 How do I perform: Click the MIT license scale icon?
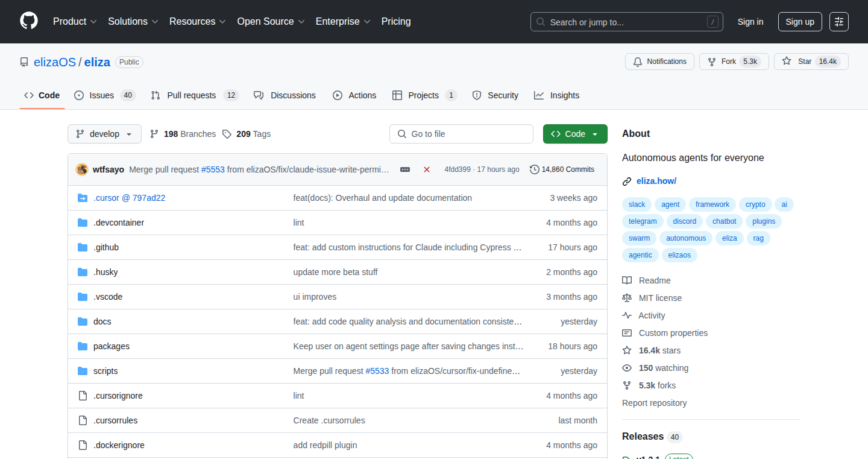627,298
